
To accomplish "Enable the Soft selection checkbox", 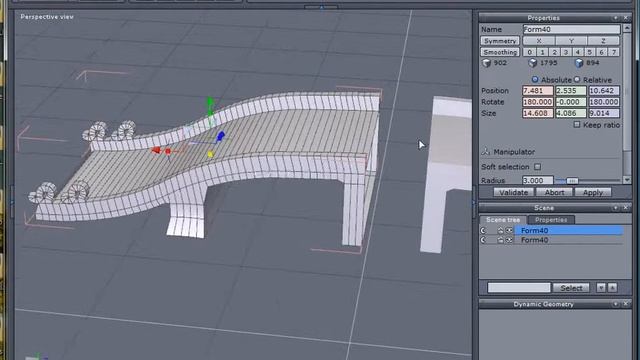I will click(x=538, y=167).
